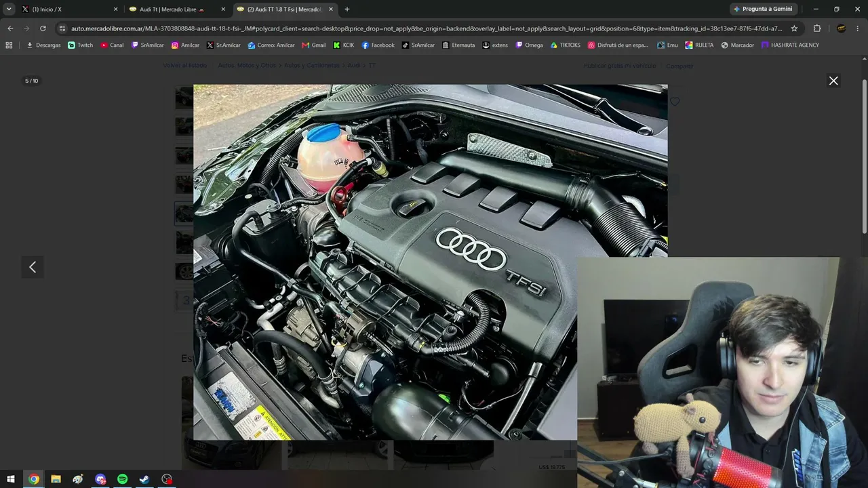Image resolution: width=868 pixels, height=488 pixels.
Task: Reload the current page
Action: coord(43,28)
